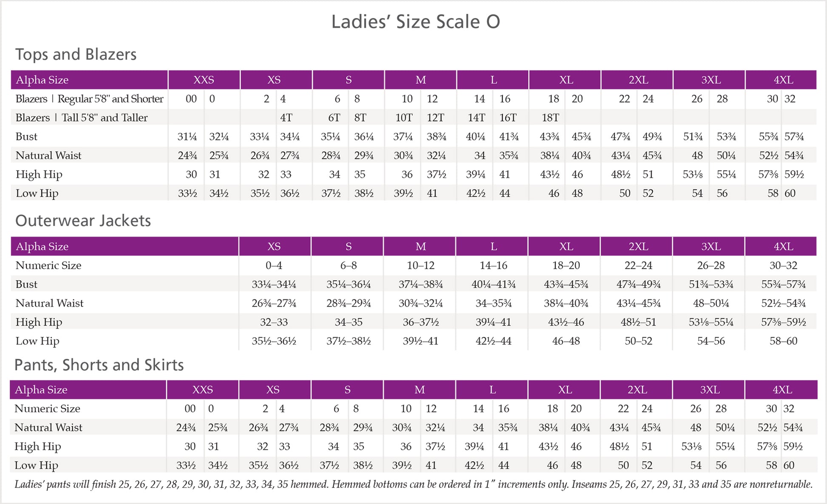
Task: Click the 53⅛–55¼ High Hip value in Outerwear
Action: click(x=711, y=322)
